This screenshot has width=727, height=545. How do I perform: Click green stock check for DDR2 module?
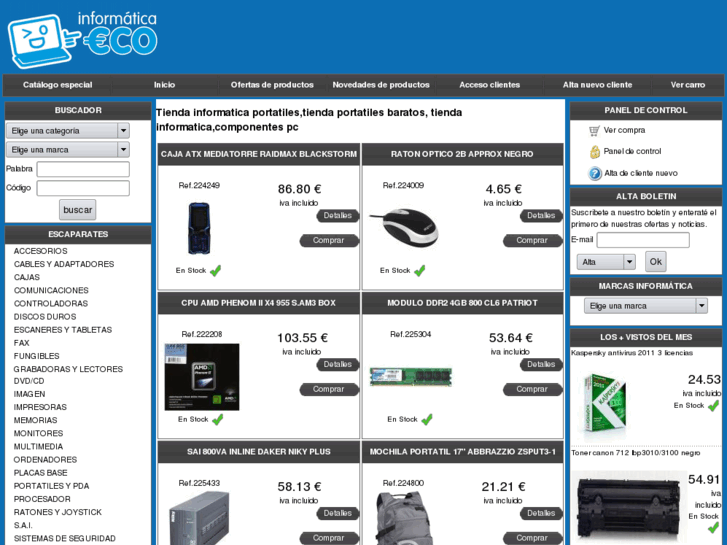point(427,420)
